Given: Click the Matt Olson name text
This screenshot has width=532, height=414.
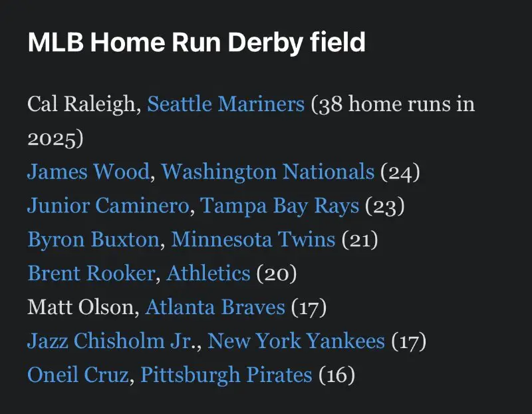Looking at the screenshot, I should (x=82, y=308).
